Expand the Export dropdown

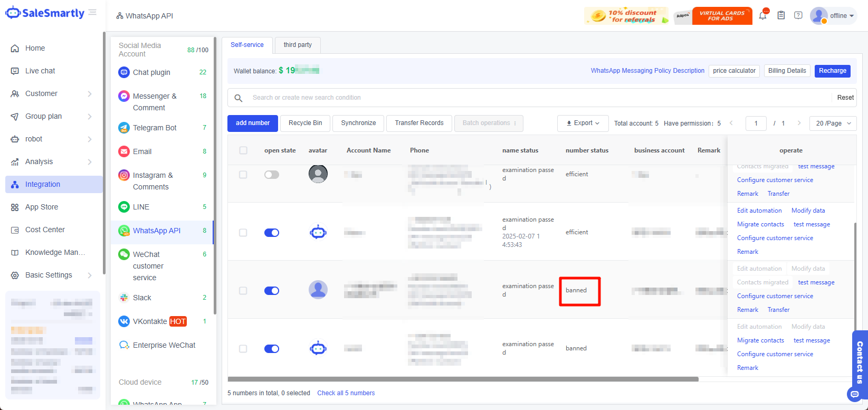tap(583, 123)
